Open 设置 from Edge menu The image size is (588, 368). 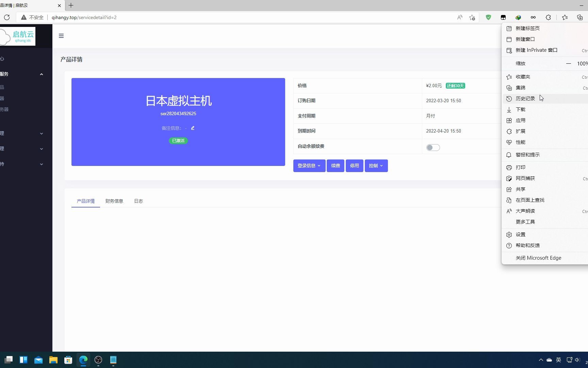click(545, 234)
